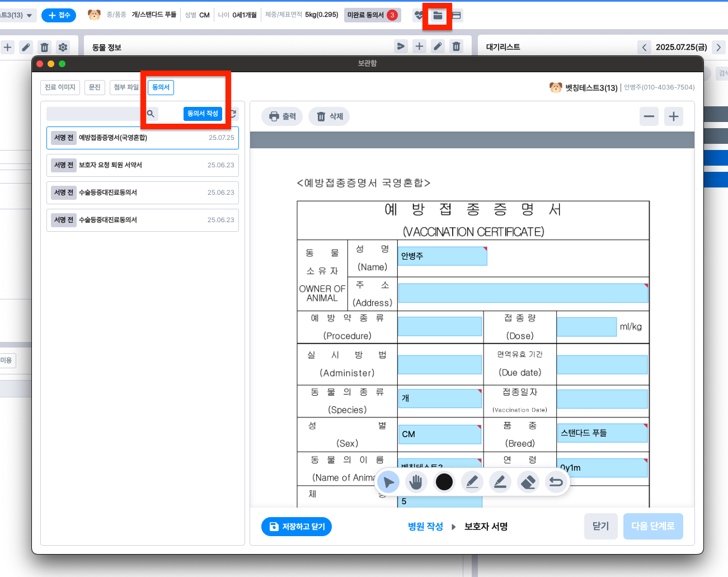728x577 pixels.
Task: Click the 보호자 서명 step label
Action: pos(486,527)
